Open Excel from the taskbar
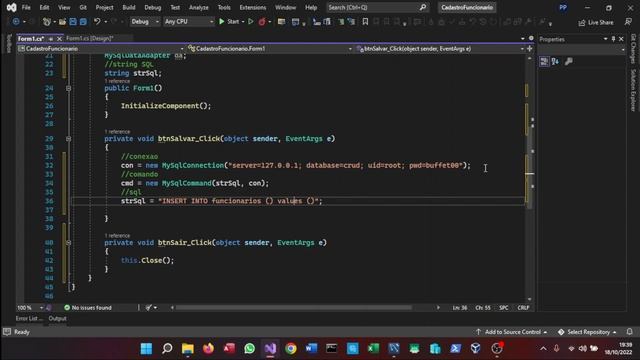This screenshot has height=360, width=640. tap(373, 348)
